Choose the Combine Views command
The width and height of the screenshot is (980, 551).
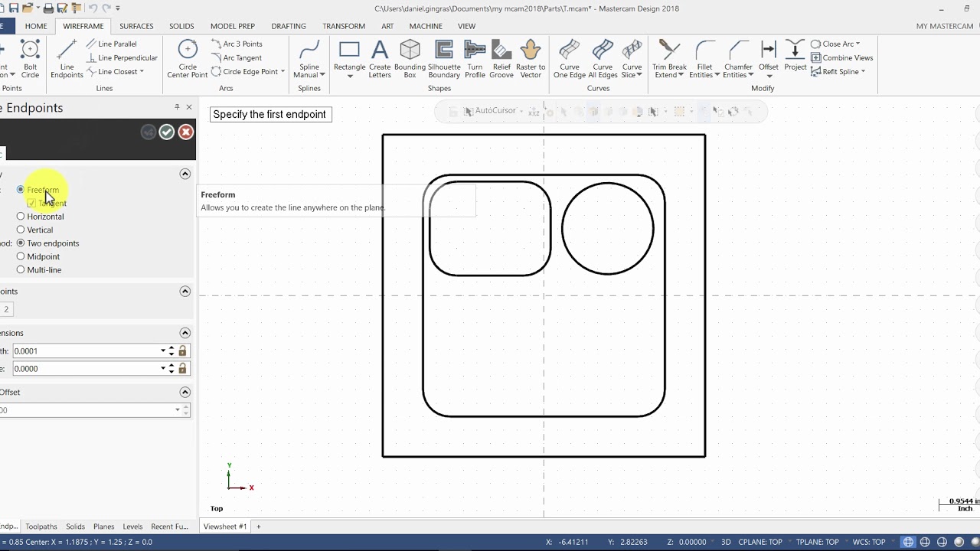tap(841, 57)
